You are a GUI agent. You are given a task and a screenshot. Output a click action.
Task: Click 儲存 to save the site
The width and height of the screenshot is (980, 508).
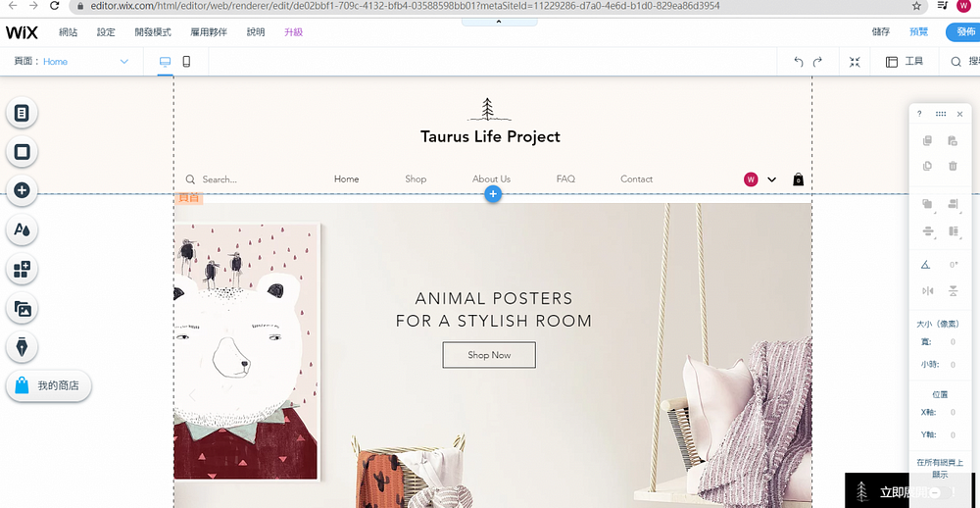[881, 32]
